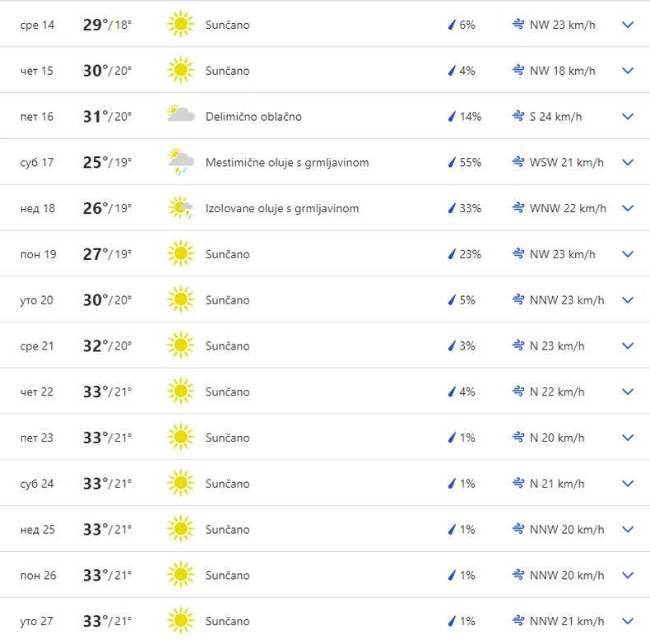Click the 'Izolovane oluje s grmljavinom' text

point(282,208)
